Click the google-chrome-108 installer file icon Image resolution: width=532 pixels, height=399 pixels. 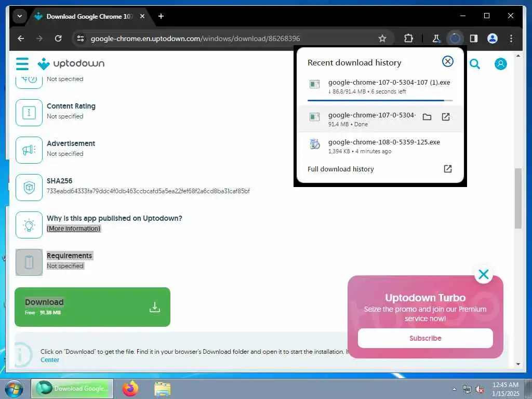tap(315, 144)
